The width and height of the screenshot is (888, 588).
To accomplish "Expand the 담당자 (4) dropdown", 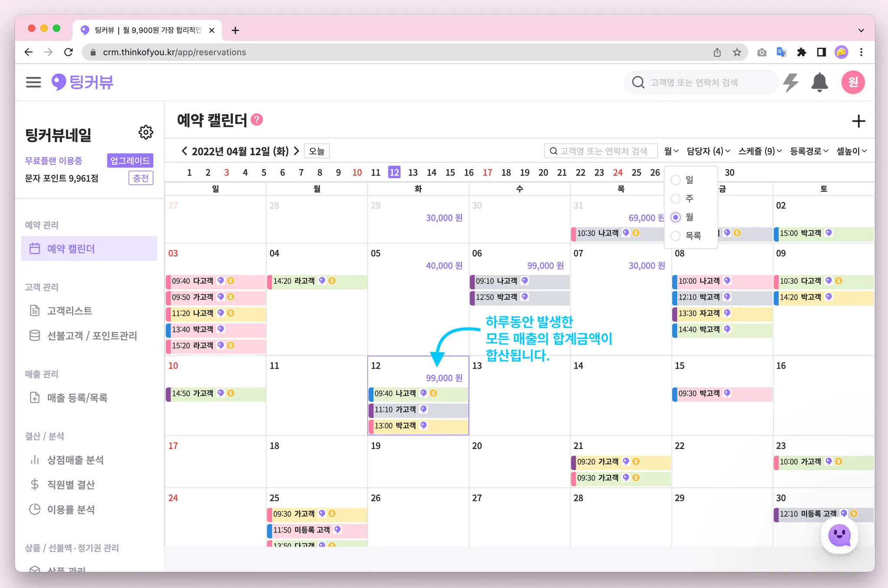I will point(708,151).
